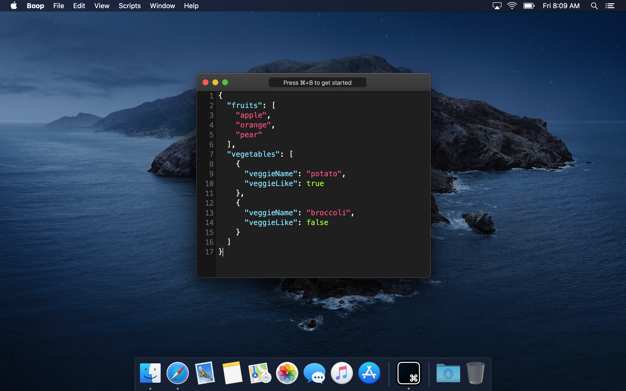Open Notes from the Dock
This screenshot has width=626, height=391.
tap(232, 373)
